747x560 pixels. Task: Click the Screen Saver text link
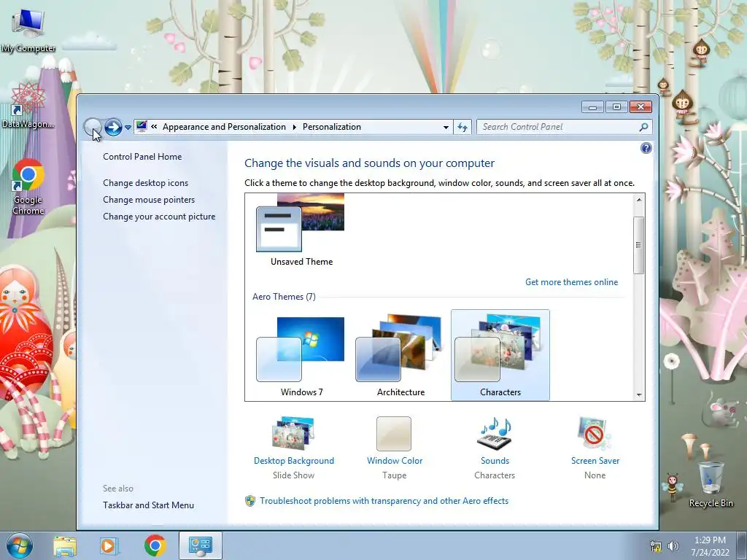pos(595,461)
